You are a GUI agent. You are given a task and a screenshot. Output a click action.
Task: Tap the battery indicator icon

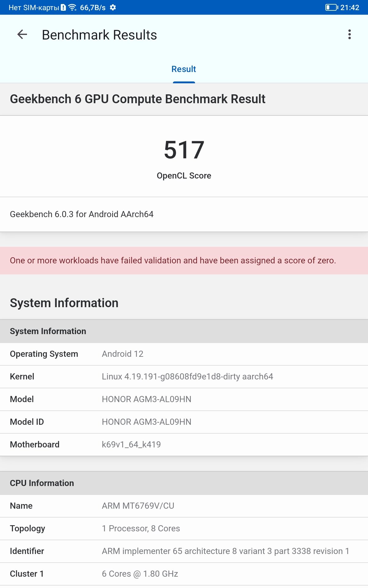tap(331, 8)
